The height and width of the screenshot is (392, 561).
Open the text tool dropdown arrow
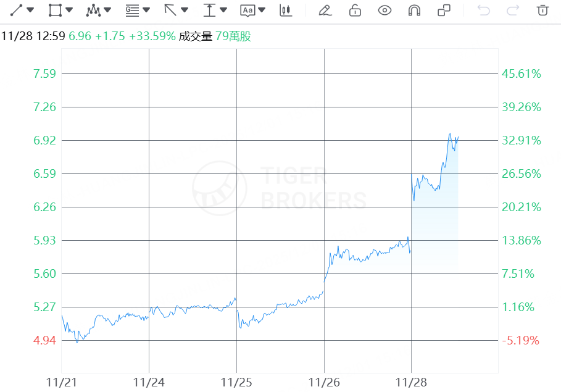coord(262,10)
